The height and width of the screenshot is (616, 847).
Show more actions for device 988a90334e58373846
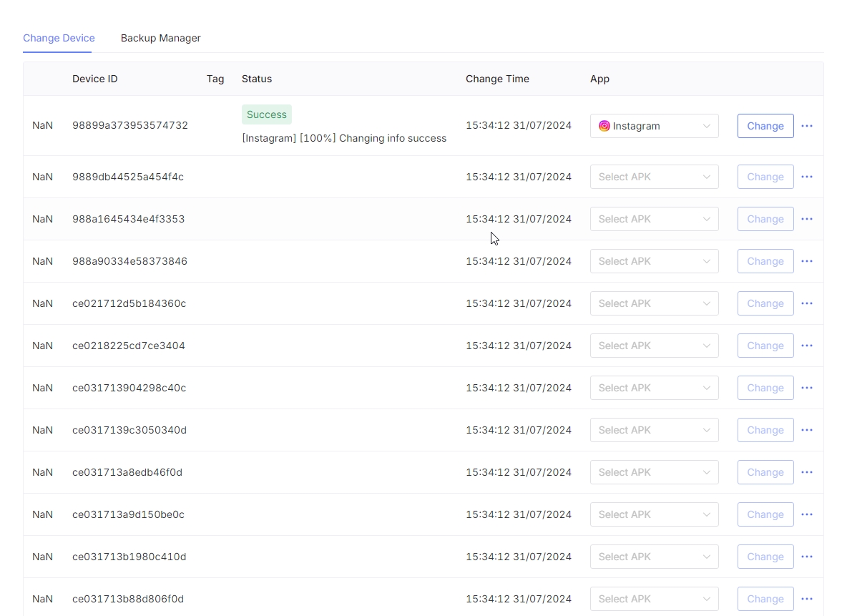click(x=807, y=261)
